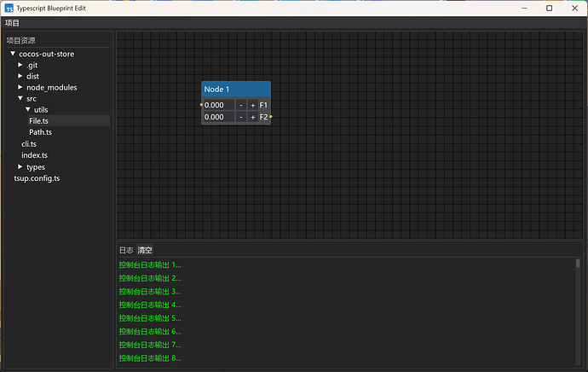Image resolution: width=588 pixels, height=372 pixels.
Task: Minimize the Typescript Blueprint Edit window
Action: tap(525, 9)
